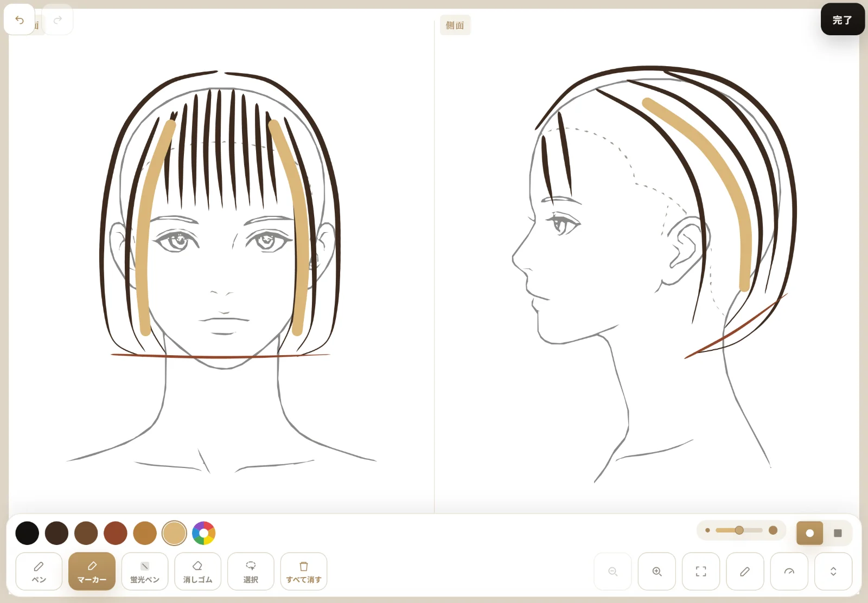Viewport: 868px width, 603px height.
Task: Click すべて消す clear all button
Action: 304,572
